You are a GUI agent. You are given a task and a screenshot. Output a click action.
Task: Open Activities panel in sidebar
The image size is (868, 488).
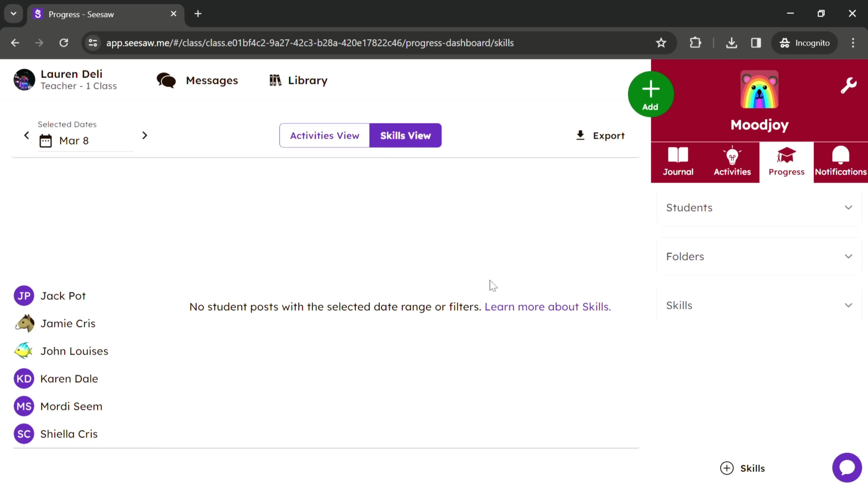(x=733, y=161)
